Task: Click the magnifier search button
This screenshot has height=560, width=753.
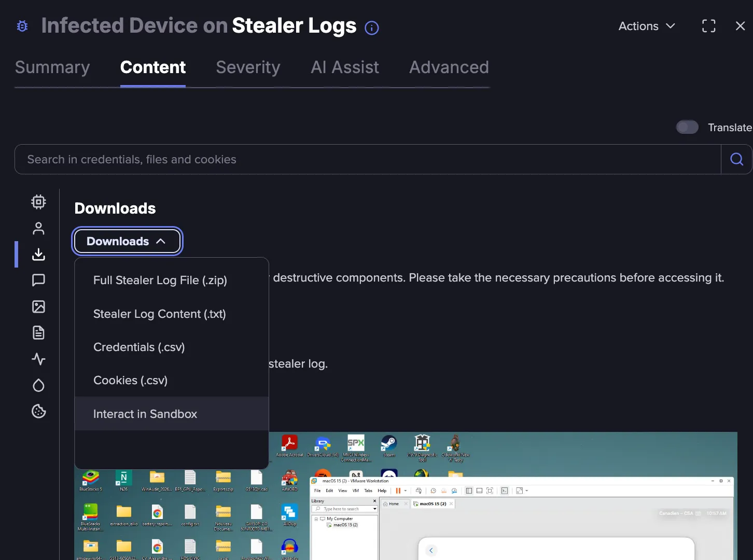Action: coord(736,159)
